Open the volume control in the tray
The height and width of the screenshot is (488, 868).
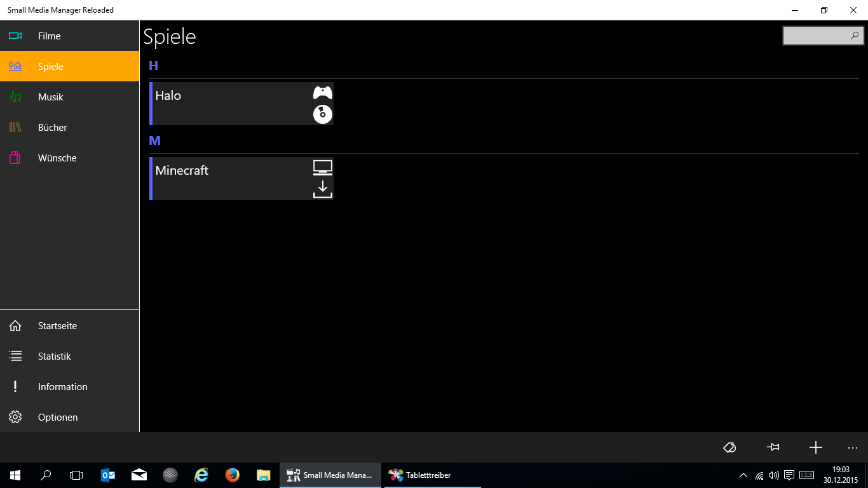click(x=774, y=475)
